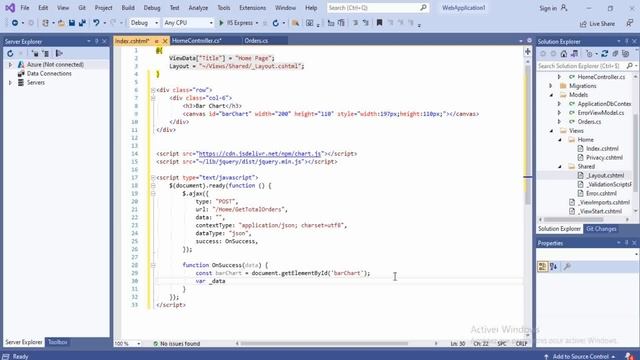Click the Sync/Refresh icon in Solution Explorer

coord(604,53)
